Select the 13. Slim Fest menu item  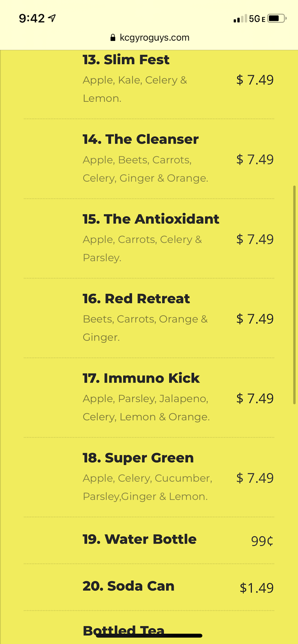pos(126,60)
